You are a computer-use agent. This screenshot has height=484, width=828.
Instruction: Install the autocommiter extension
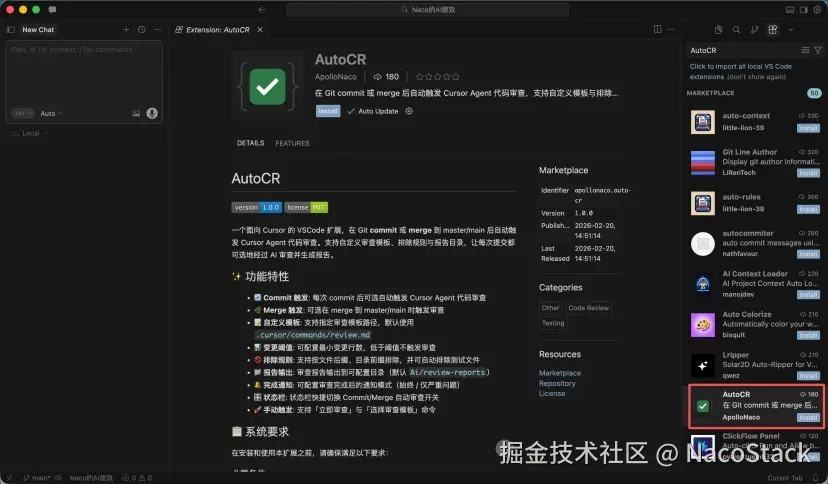tap(808, 254)
